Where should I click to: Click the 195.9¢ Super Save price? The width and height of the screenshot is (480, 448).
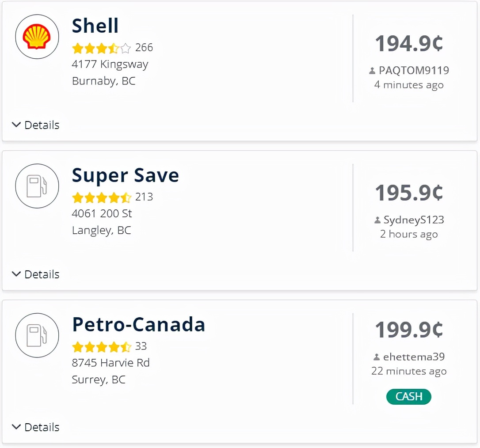click(409, 193)
